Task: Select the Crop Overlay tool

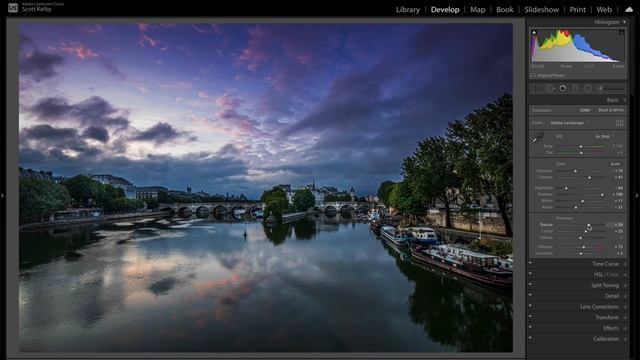Action: click(x=536, y=89)
